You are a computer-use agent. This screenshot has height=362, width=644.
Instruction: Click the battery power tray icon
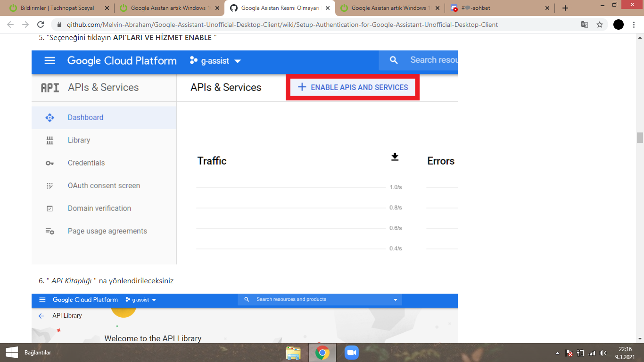580,353
